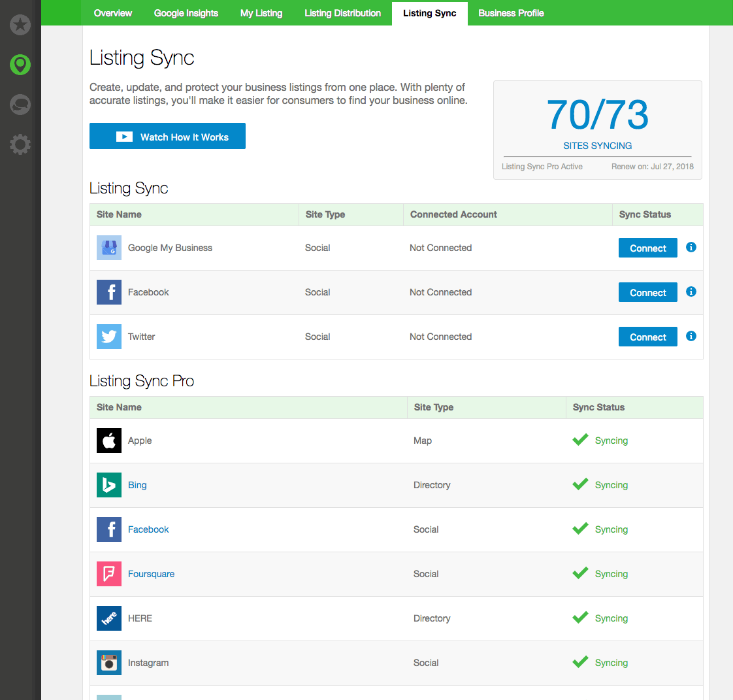Click the green checkmark in Instagram row
Image resolution: width=733 pixels, height=700 pixels.
[580, 661]
